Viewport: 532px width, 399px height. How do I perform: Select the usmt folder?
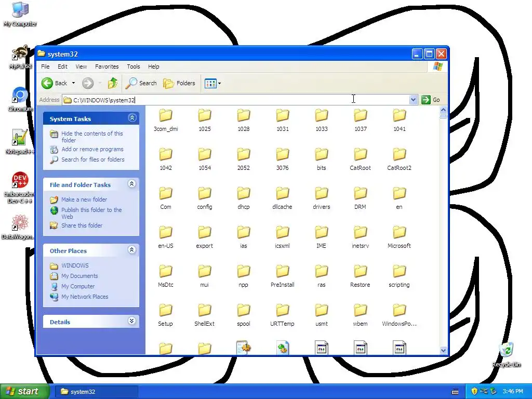point(321,315)
